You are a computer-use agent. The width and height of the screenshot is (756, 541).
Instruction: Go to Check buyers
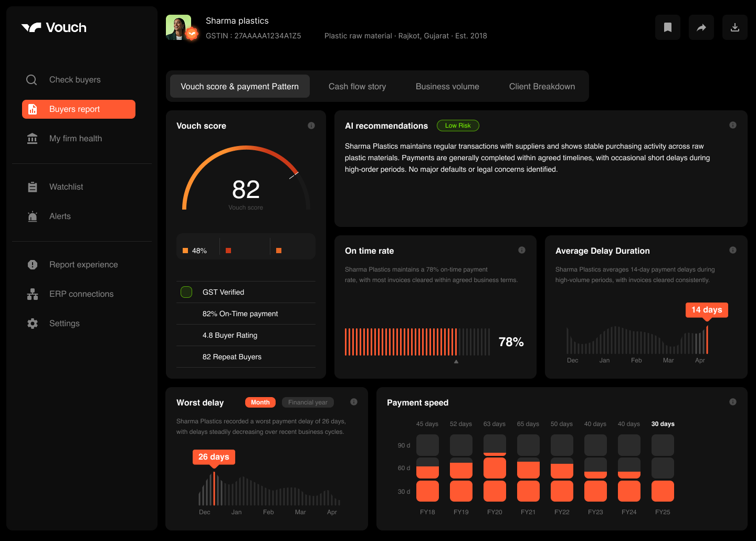point(75,80)
